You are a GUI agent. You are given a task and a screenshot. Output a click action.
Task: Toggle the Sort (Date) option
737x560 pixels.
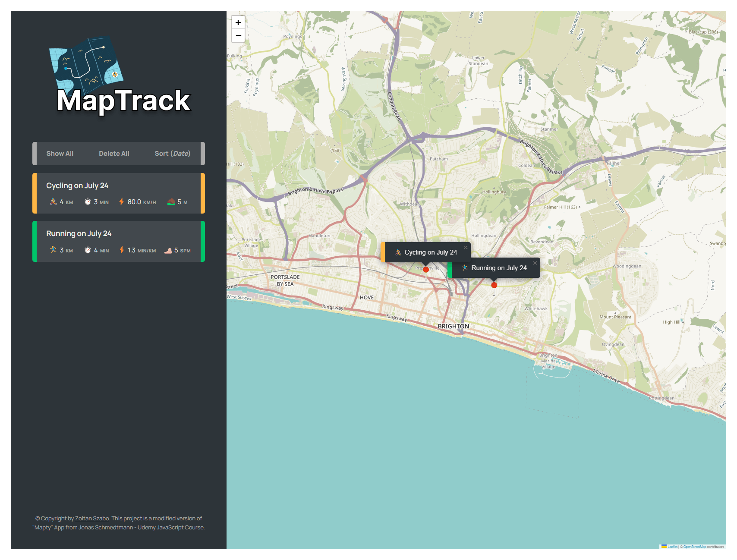tap(172, 154)
